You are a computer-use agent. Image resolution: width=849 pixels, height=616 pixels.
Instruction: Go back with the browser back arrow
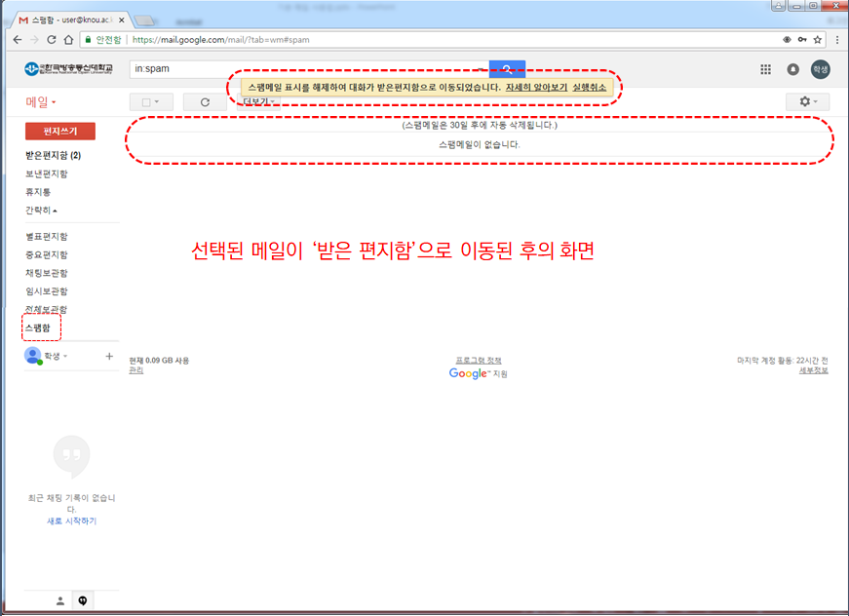pos(18,40)
